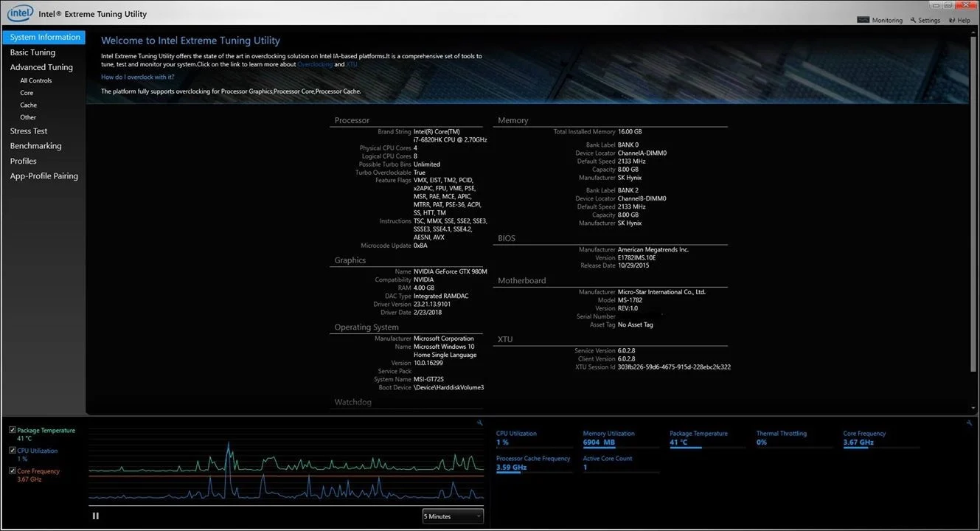Click the 'How do I overclock with it?' link
This screenshot has height=531, width=980.
click(x=138, y=77)
